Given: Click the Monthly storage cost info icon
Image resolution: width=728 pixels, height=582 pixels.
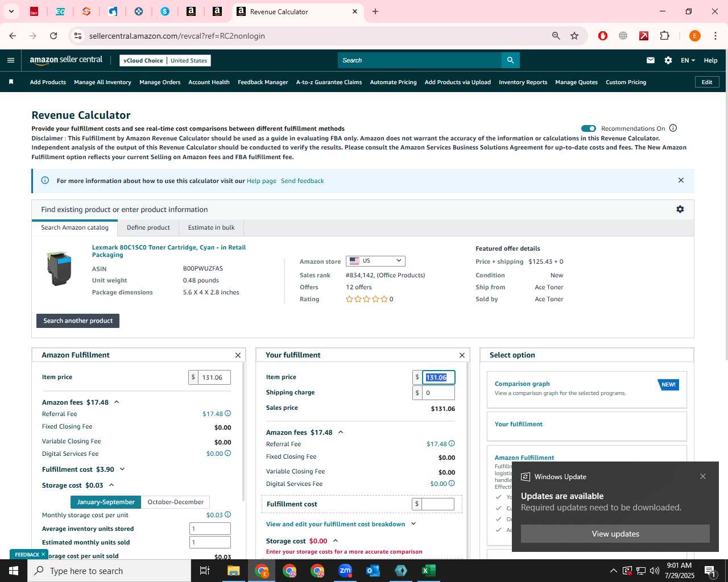Looking at the screenshot, I should click(228, 514).
